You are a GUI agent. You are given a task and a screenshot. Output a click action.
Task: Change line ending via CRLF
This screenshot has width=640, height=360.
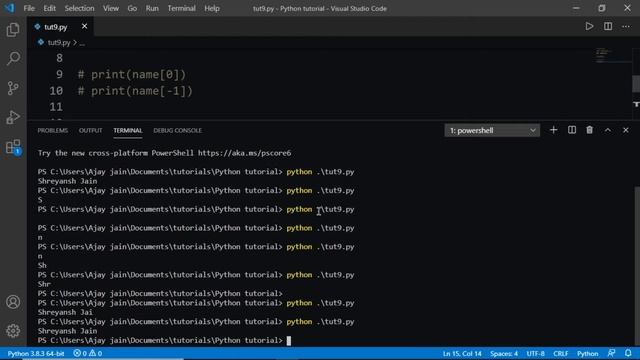coord(560,353)
